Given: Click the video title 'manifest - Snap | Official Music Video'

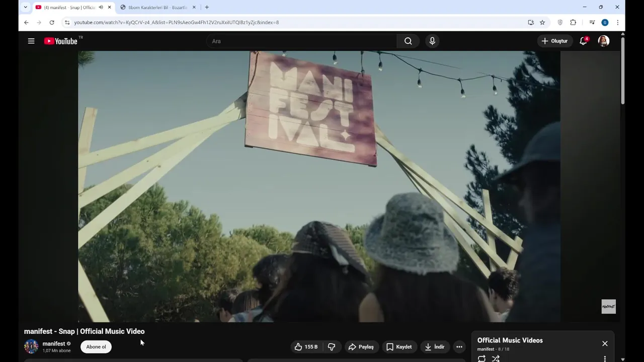Looking at the screenshot, I should pos(84,331).
